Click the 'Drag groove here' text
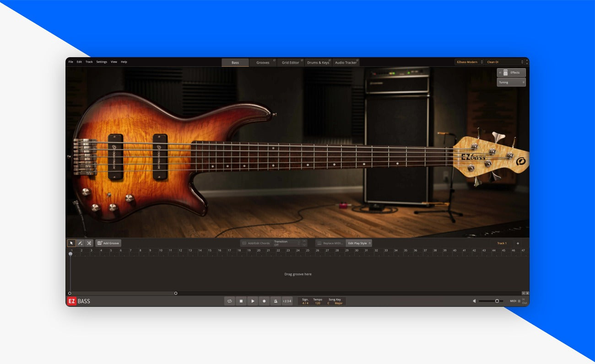Image resolution: width=595 pixels, height=364 pixels. [298, 274]
